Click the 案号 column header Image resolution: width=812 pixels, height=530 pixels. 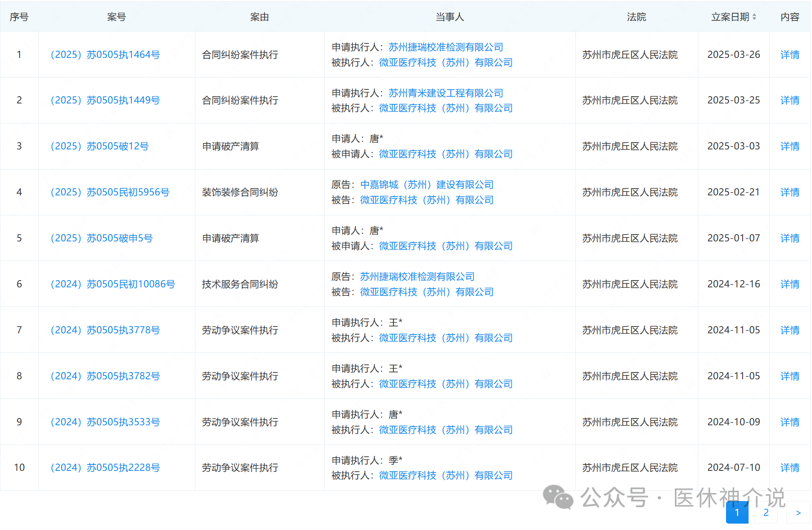[x=116, y=17]
